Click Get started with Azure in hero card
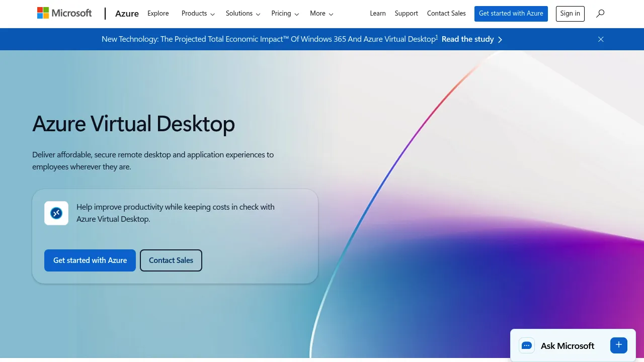 tap(90, 260)
